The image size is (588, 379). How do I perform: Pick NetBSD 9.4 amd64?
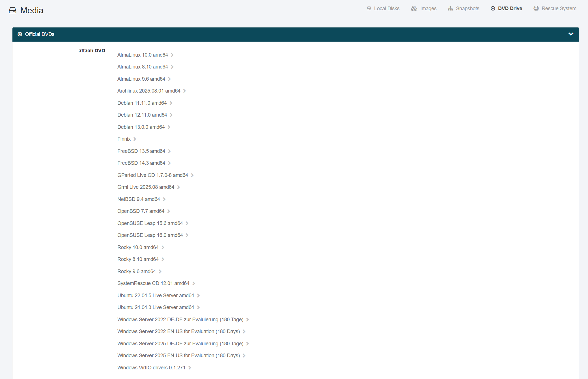coord(141,199)
